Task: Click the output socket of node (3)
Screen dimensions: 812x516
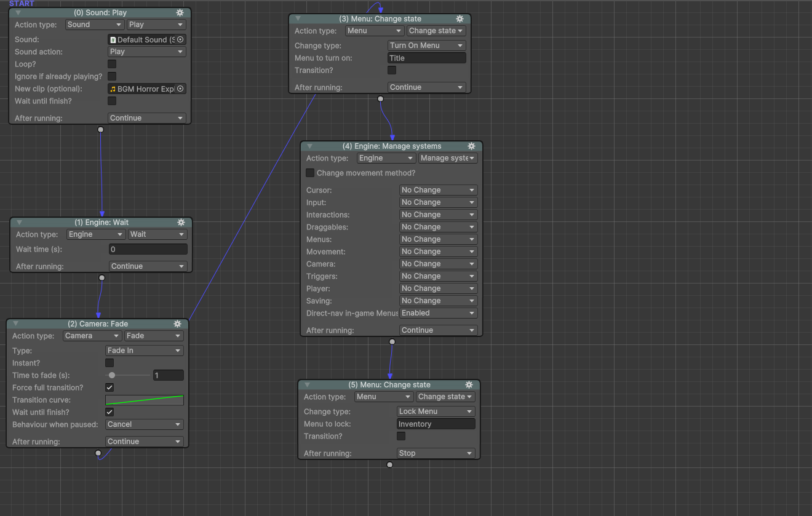Action: [x=380, y=98]
